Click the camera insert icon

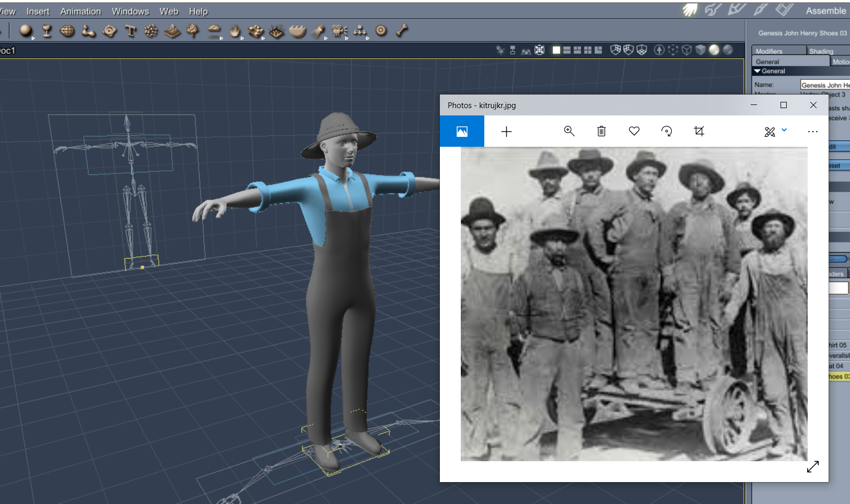[x=339, y=31]
